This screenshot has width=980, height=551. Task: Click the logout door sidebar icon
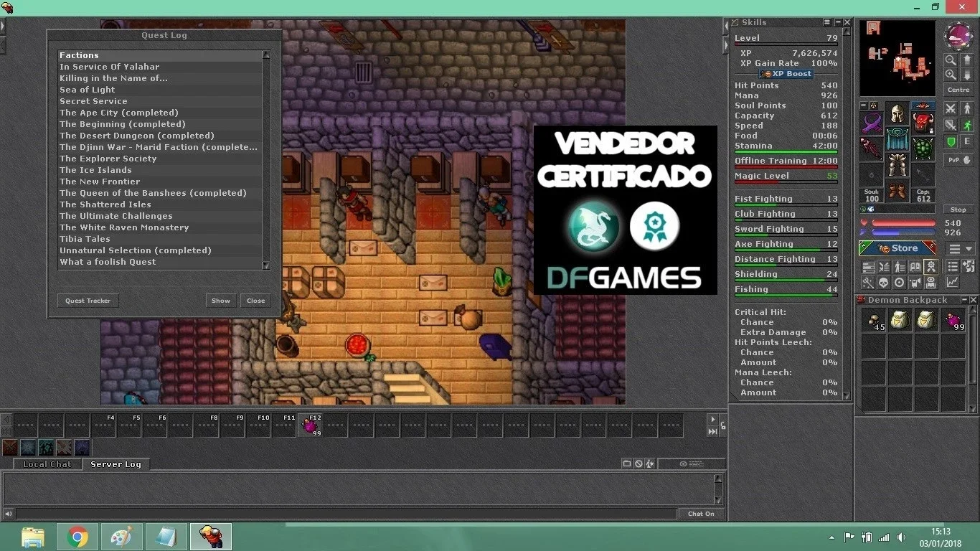968,267
